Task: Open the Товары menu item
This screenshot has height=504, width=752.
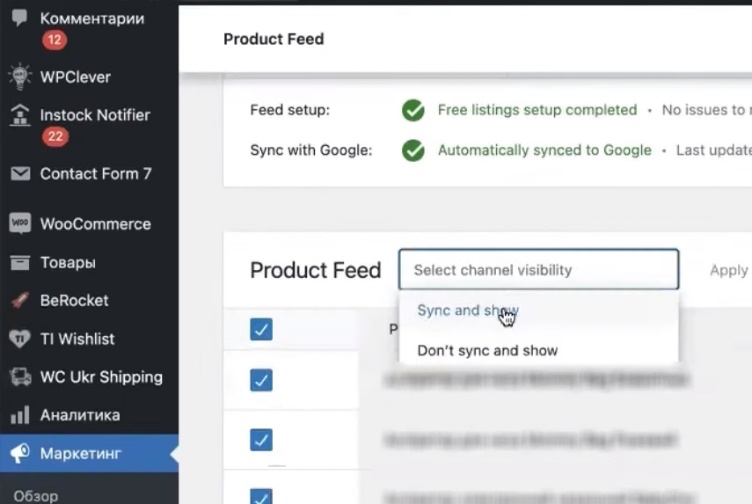Action: [x=68, y=263]
